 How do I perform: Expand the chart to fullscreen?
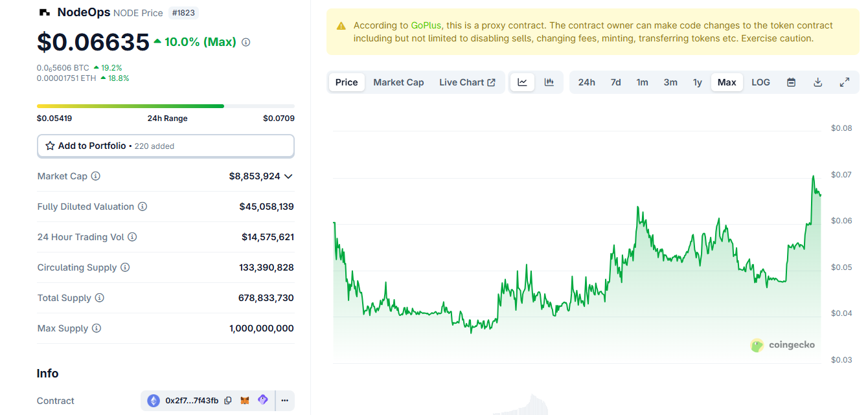(x=845, y=82)
